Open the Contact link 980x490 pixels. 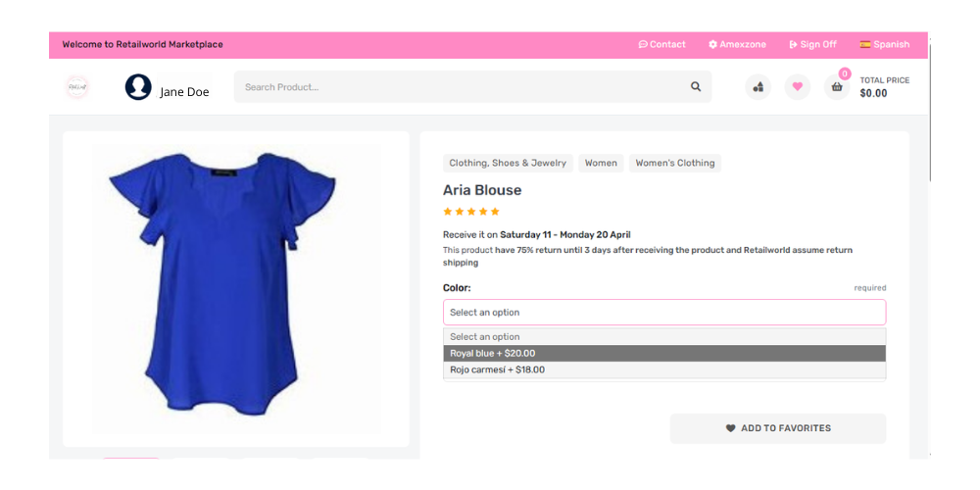click(x=662, y=44)
